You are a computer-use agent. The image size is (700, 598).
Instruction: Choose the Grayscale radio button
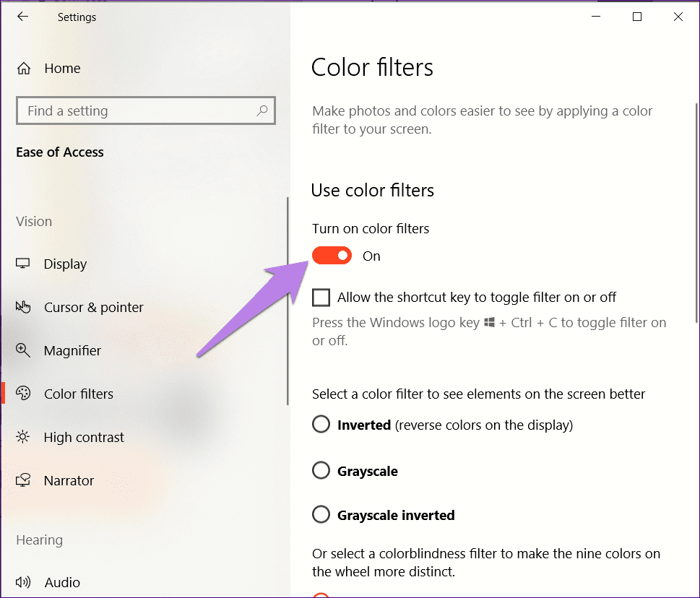click(x=321, y=470)
